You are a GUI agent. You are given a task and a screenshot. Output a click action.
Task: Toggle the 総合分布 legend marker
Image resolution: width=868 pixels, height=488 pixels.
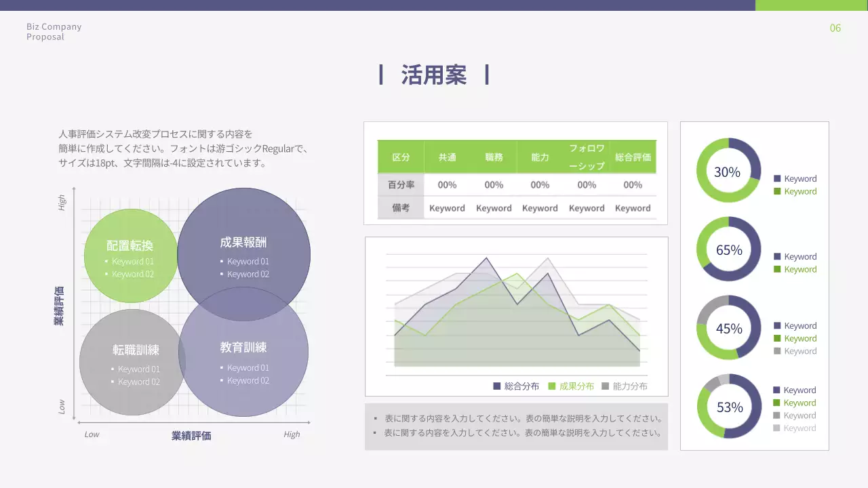point(496,386)
